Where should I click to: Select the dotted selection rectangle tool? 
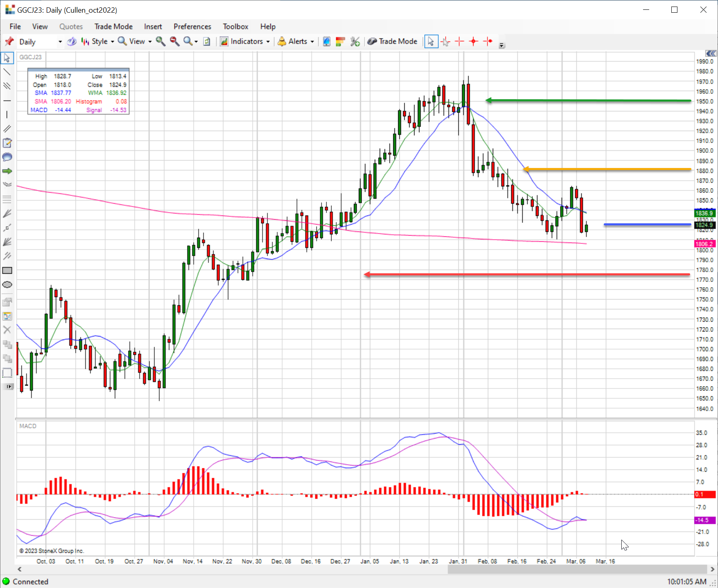(7, 373)
